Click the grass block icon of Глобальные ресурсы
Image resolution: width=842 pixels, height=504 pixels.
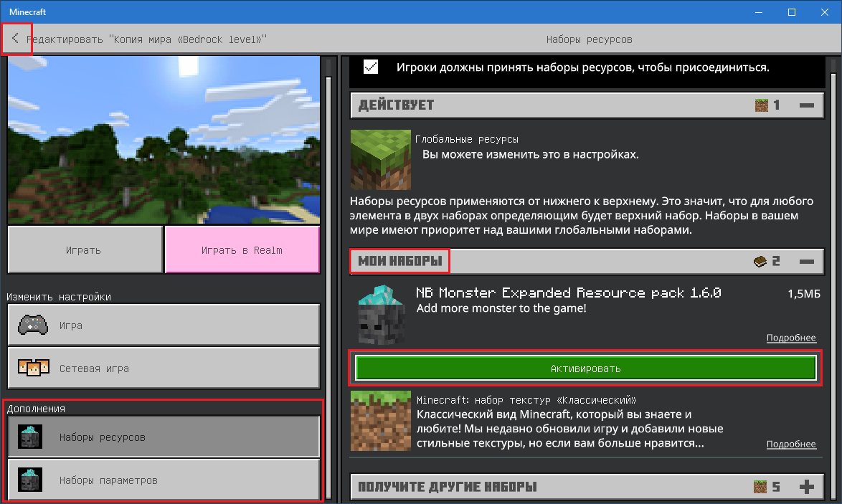pos(380,159)
